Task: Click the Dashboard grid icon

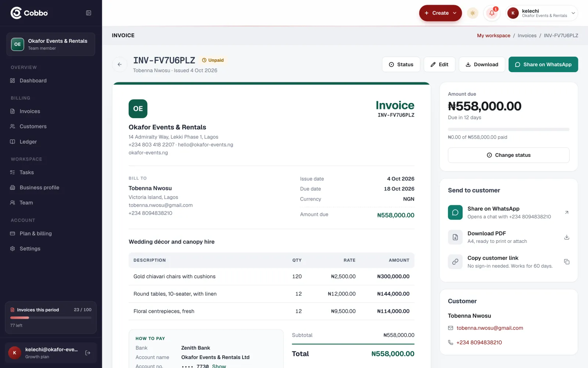Action: (12, 81)
